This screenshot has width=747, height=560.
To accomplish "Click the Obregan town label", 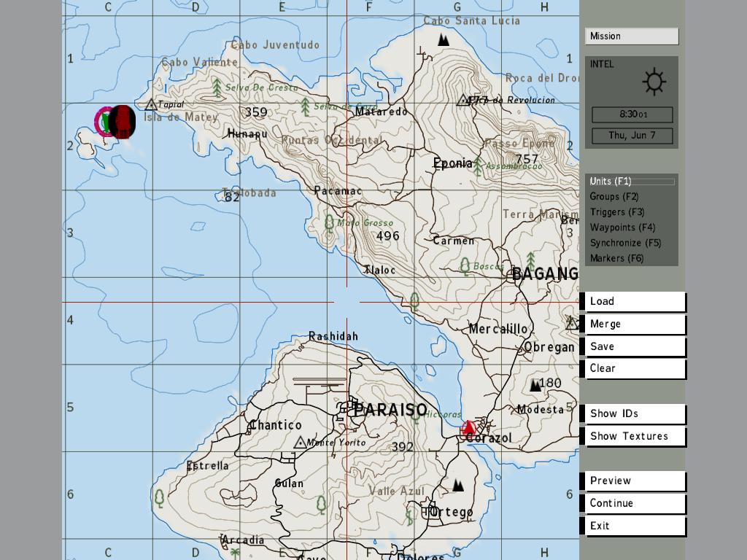I will [x=549, y=347].
